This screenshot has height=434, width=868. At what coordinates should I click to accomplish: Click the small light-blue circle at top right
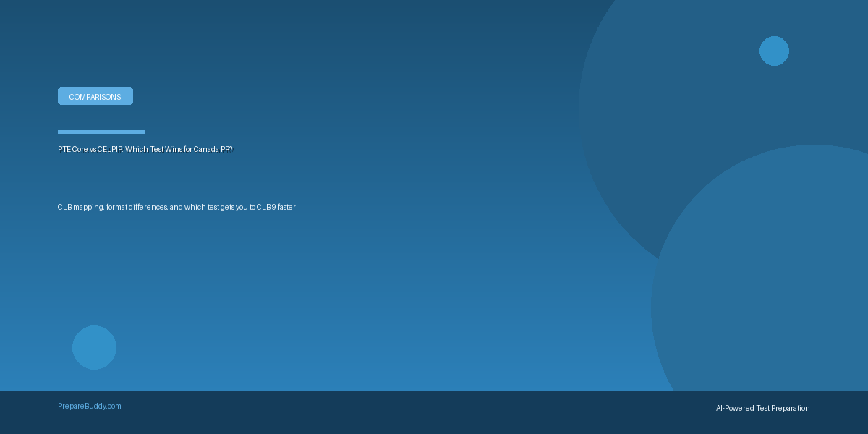tap(774, 51)
